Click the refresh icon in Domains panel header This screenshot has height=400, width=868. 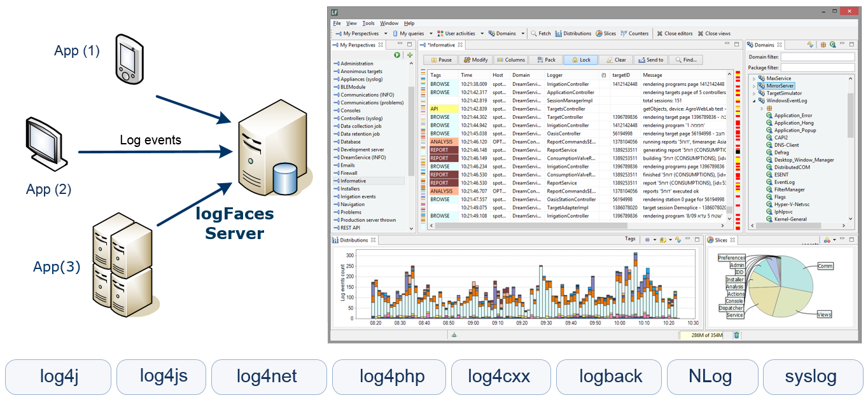point(810,45)
